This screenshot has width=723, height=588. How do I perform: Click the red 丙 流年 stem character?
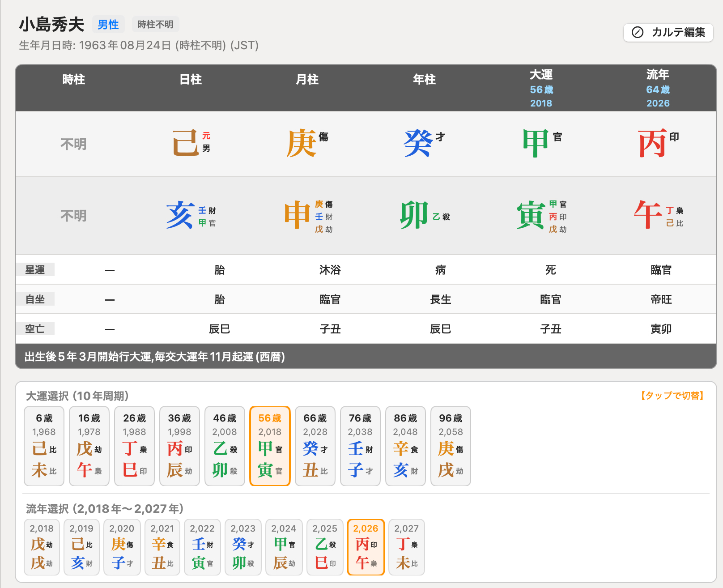click(x=652, y=143)
